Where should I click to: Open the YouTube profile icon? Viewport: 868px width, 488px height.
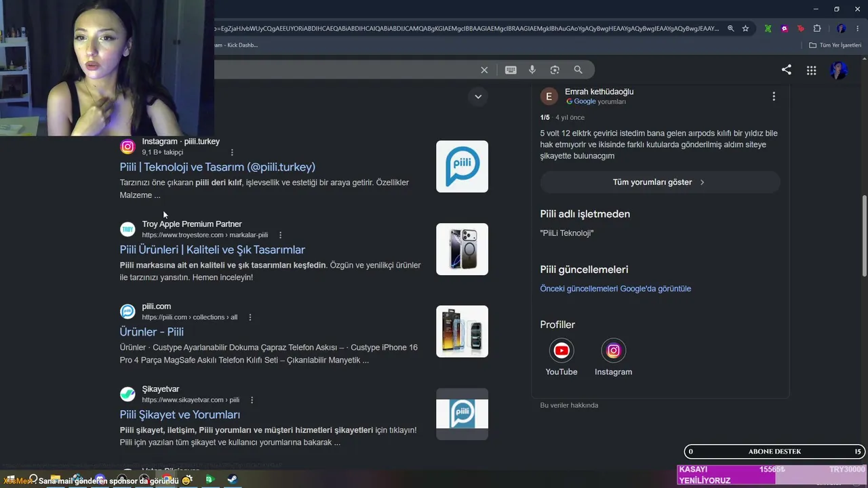coord(561,350)
